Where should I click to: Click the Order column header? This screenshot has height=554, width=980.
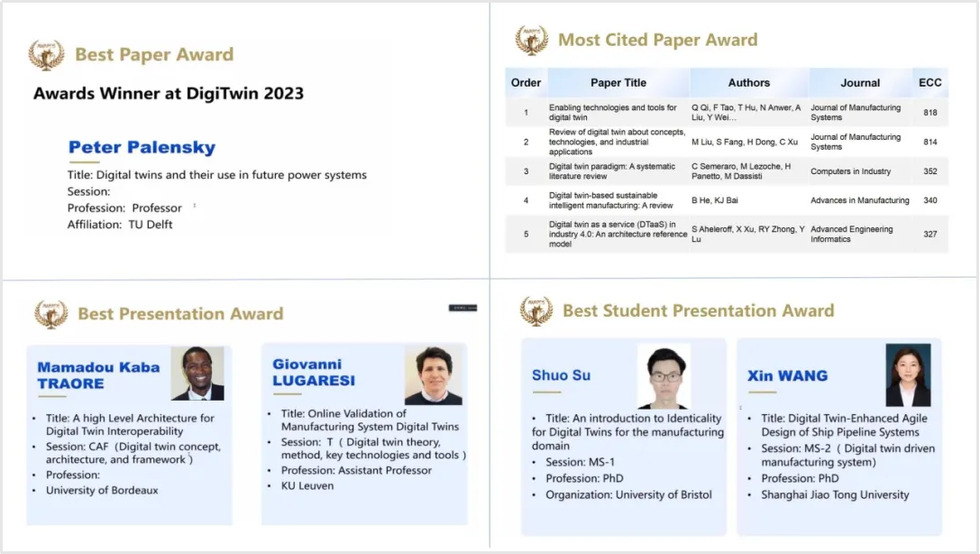pyautogui.click(x=526, y=83)
